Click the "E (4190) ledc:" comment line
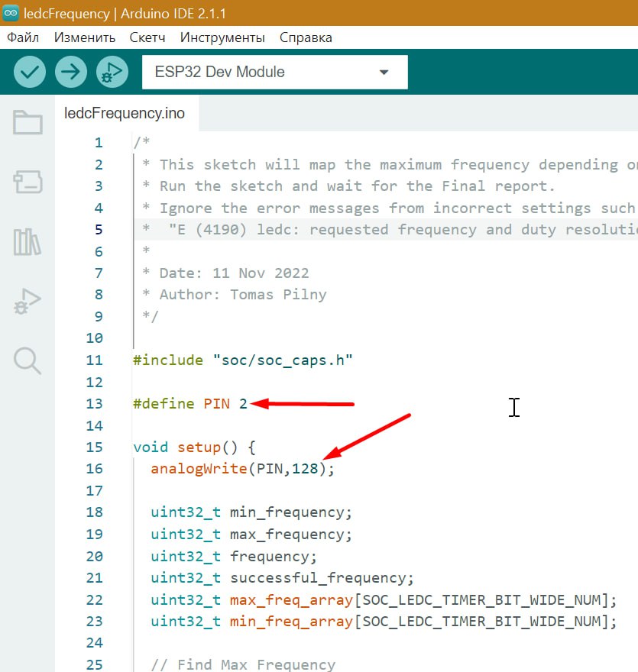The image size is (638, 672). point(390,229)
